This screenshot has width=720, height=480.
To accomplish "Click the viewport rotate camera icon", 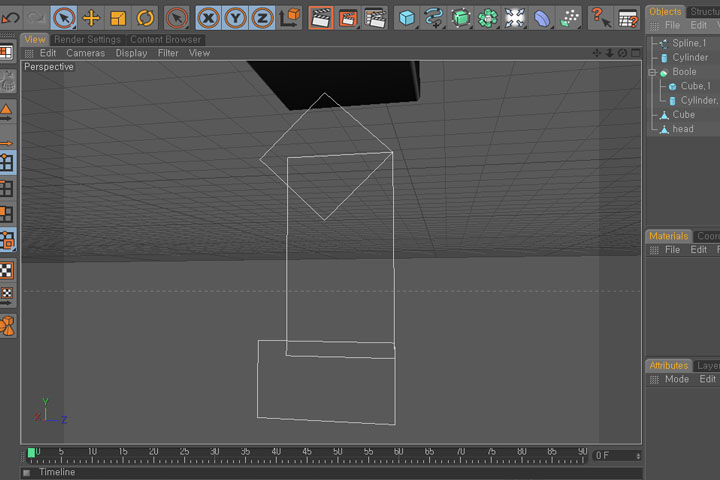I will pyautogui.click(x=622, y=53).
